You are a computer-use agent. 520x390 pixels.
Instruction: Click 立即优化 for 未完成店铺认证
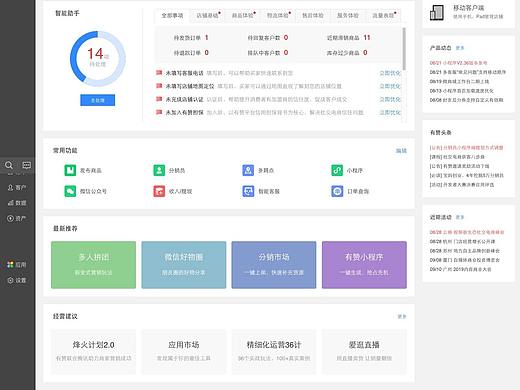pyautogui.click(x=390, y=99)
